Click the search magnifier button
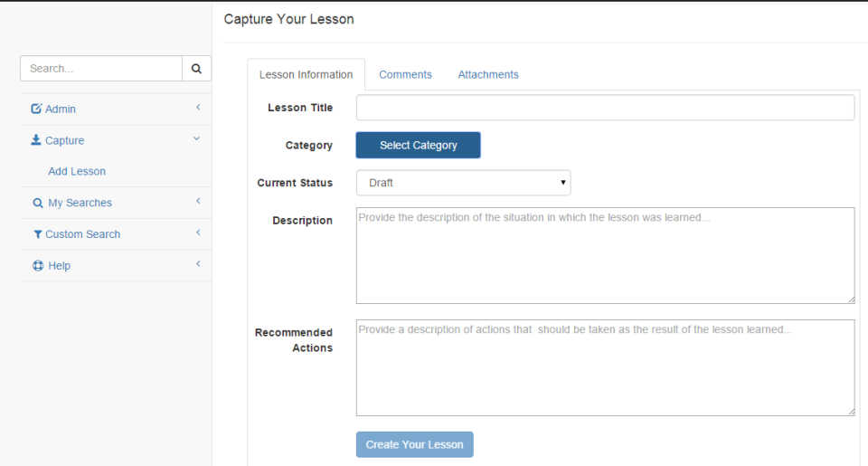This screenshot has height=466, width=868. pyautogui.click(x=196, y=69)
